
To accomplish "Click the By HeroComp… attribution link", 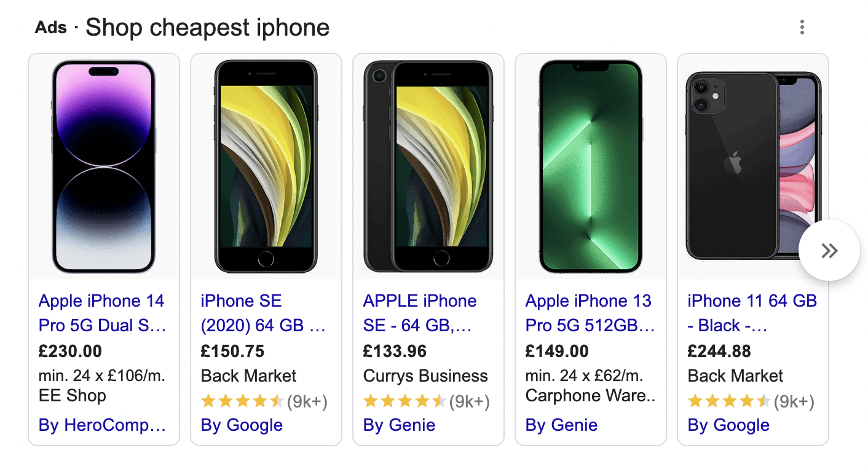I will 102,425.
